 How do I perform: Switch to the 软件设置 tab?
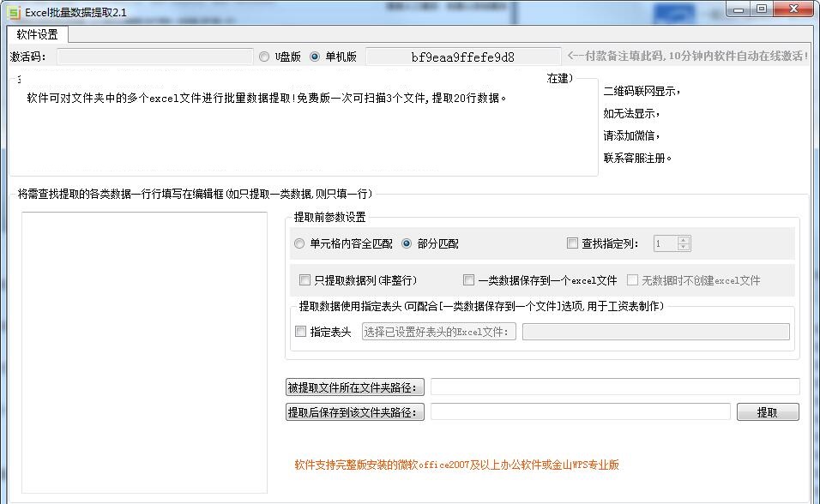tap(37, 34)
